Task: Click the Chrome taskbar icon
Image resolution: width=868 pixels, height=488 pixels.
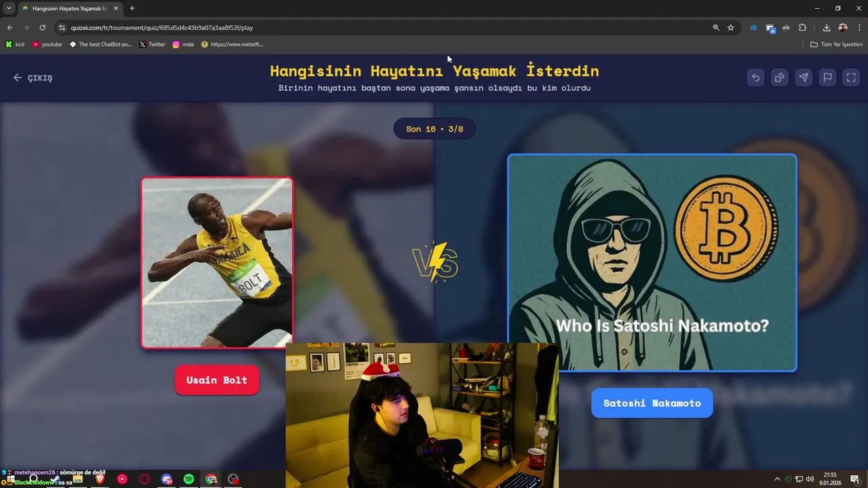Action: [x=211, y=479]
